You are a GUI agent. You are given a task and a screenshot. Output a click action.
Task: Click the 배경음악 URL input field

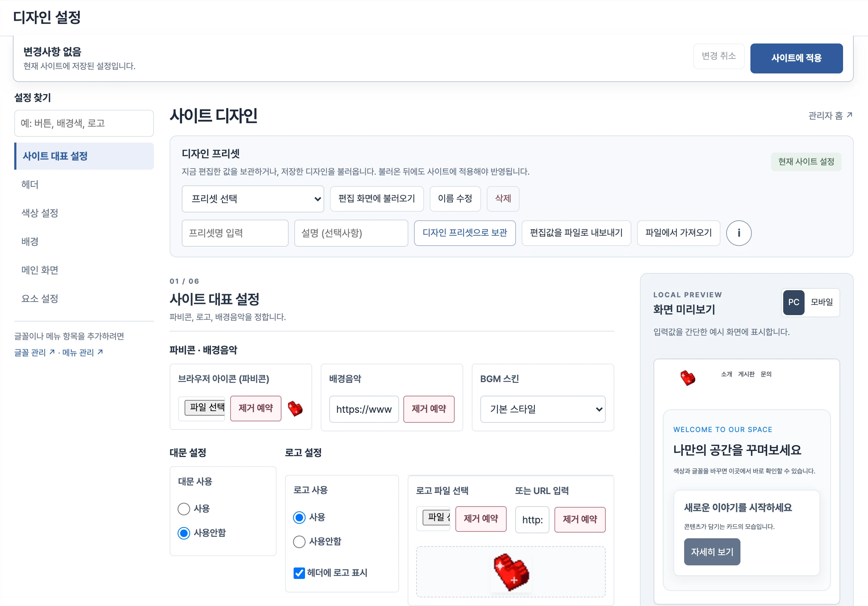pyautogui.click(x=364, y=409)
